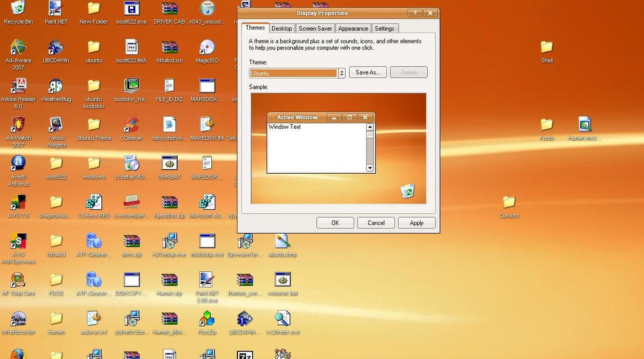644x359 pixels.
Task: Select the CCleaner desktop icon
Action: 132,125
